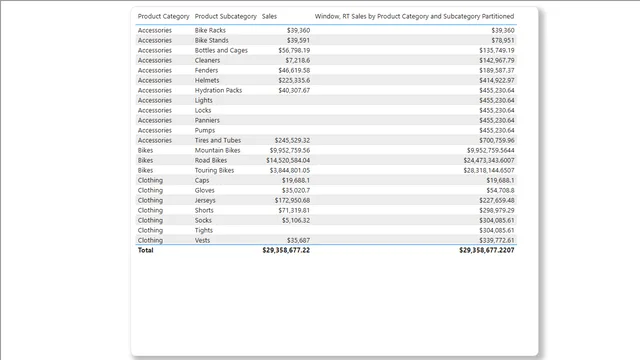This screenshot has height=360, width=640.
Task: Select the Shorts subcategory cell
Action: 204,210
